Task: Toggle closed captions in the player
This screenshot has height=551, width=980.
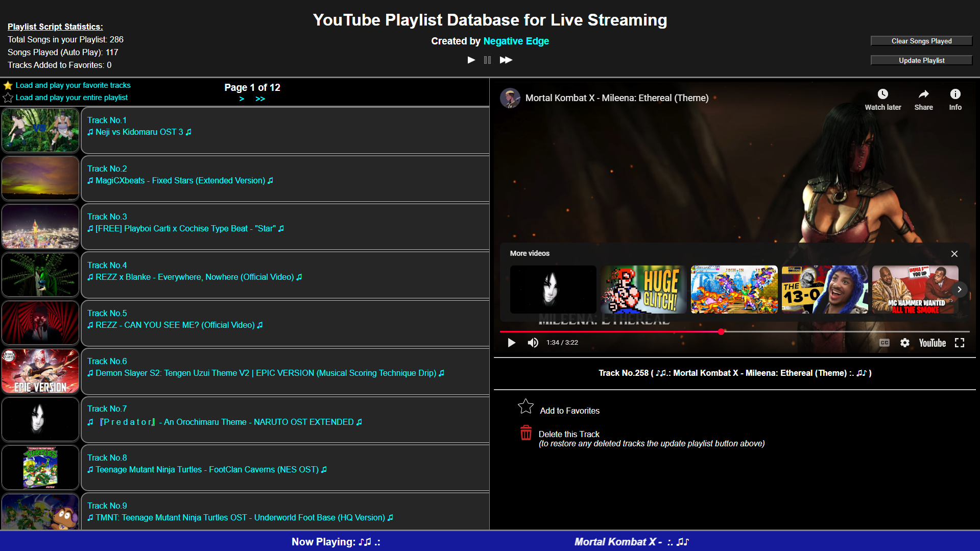Action: point(884,343)
